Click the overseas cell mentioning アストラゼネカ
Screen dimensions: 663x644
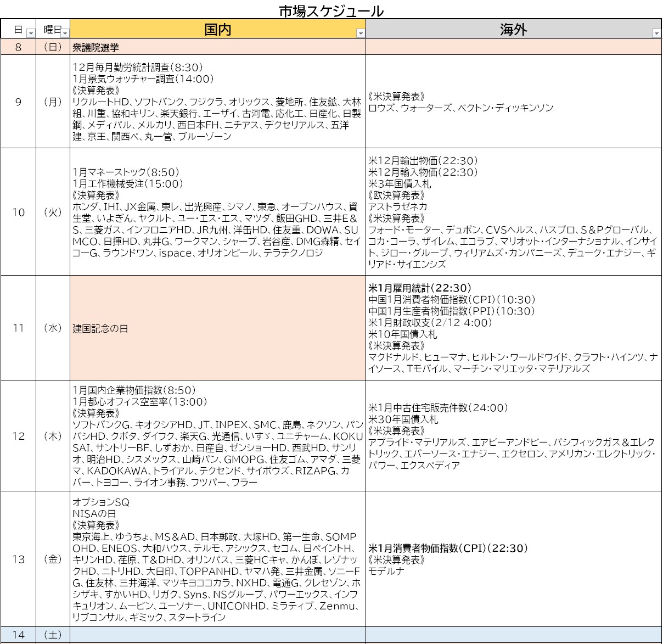513,212
